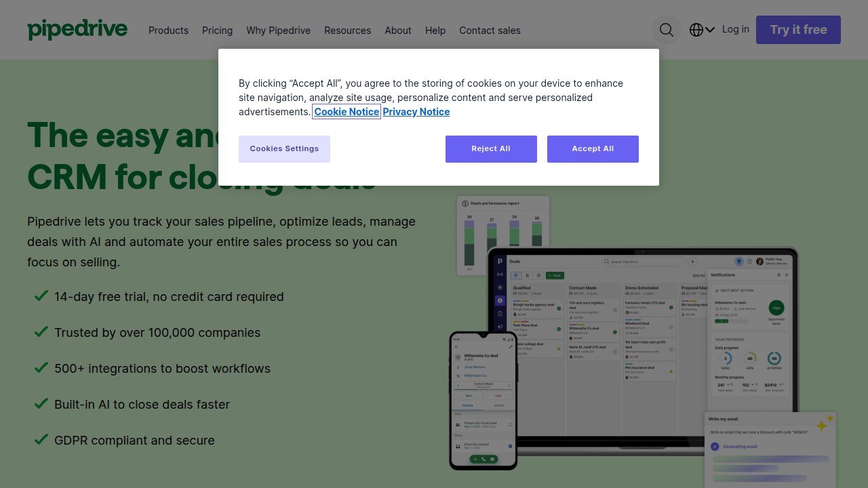Click 'Trusted by over 100,000 companies' text
The width and height of the screenshot is (868, 488).
point(157,333)
